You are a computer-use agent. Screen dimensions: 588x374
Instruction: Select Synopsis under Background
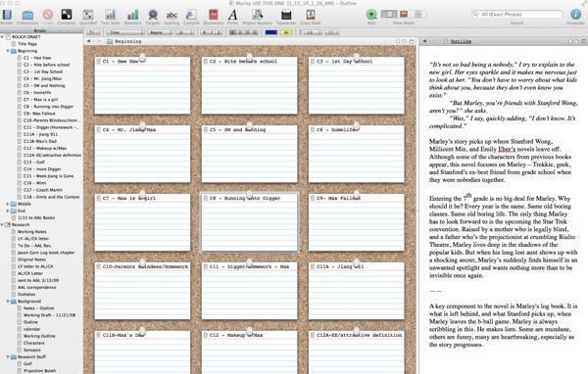tap(32, 350)
